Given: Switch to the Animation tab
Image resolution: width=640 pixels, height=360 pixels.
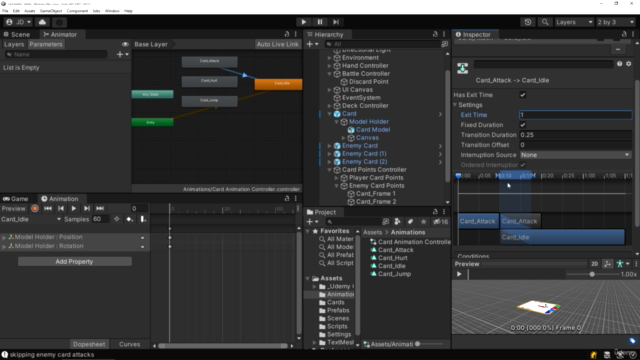Looking at the screenshot, I should 60,199.
